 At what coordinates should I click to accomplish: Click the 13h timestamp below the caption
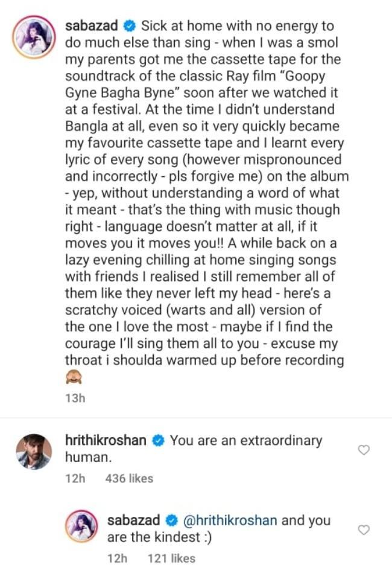pos(74,398)
